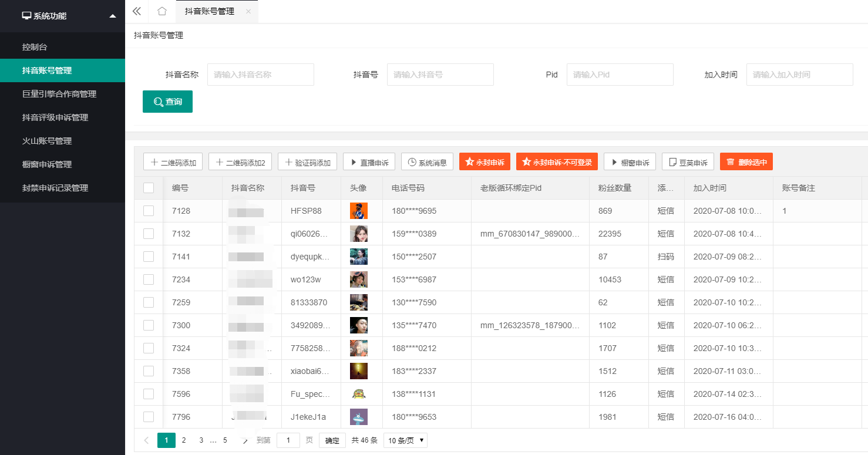The image size is (868, 455).
Task: Click the 删除选中 delete button
Action: coord(746,162)
